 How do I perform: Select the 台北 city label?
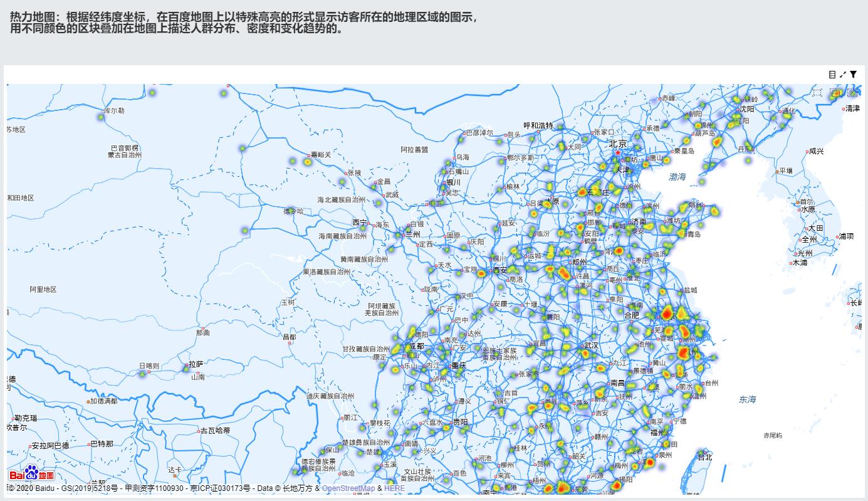click(705, 457)
